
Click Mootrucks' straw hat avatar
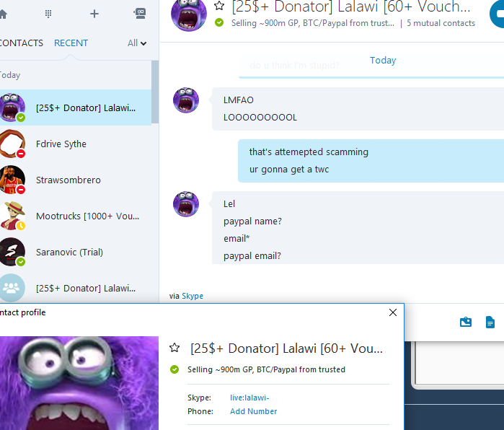pos(12,216)
